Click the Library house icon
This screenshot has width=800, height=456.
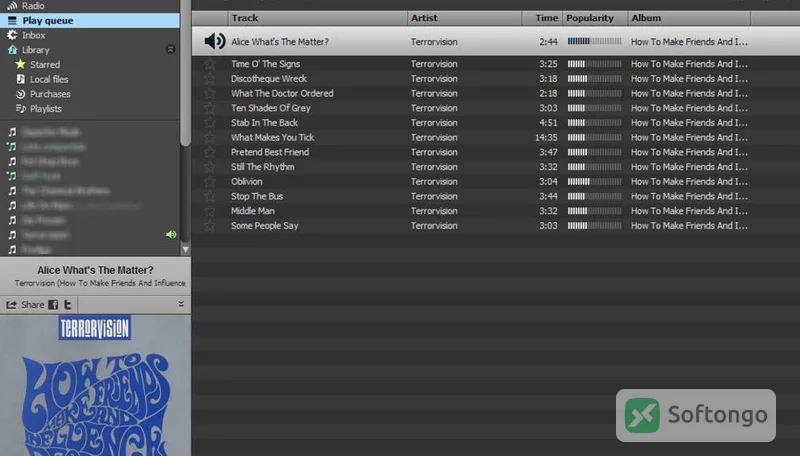(x=12, y=50)
